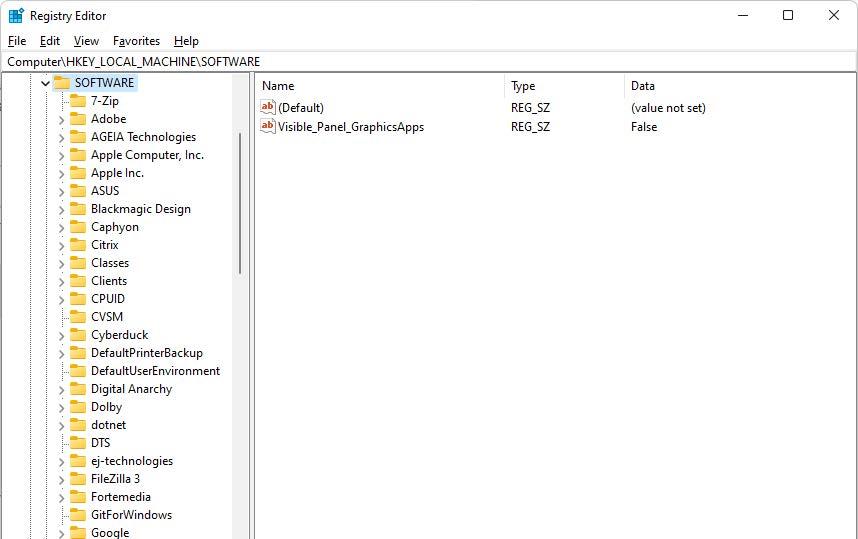The width and height of the screenshot is (858, 539).
Task: Click the Blackmagic Design folder icon
Action: (78, 209)
